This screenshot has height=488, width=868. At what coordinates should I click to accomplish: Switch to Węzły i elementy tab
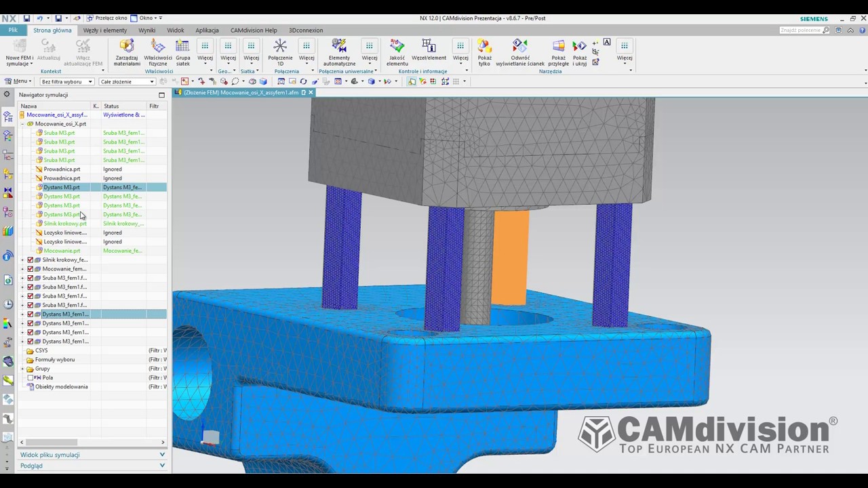pos(105,30)
